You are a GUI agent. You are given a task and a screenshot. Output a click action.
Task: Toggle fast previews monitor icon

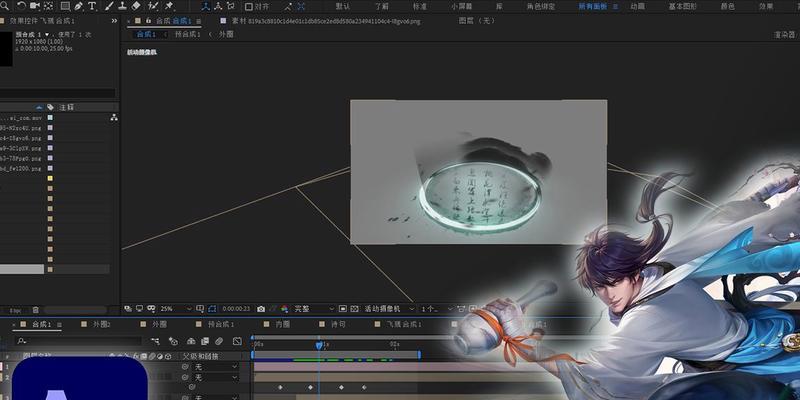[139, 309]
